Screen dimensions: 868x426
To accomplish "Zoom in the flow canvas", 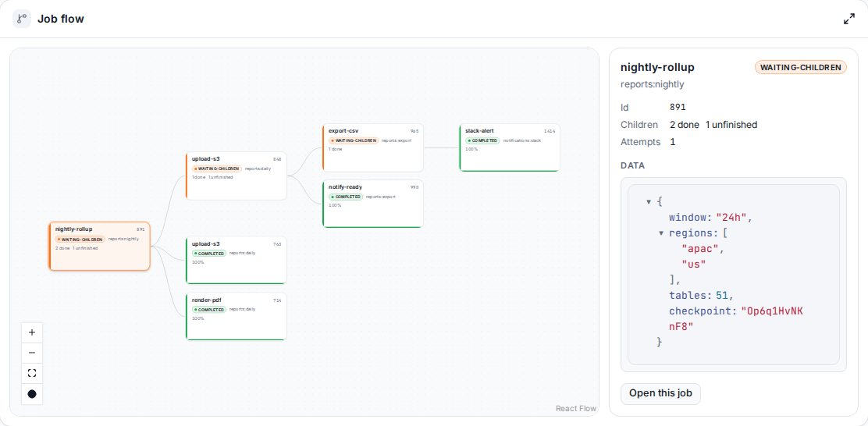I will click(32, 332).
